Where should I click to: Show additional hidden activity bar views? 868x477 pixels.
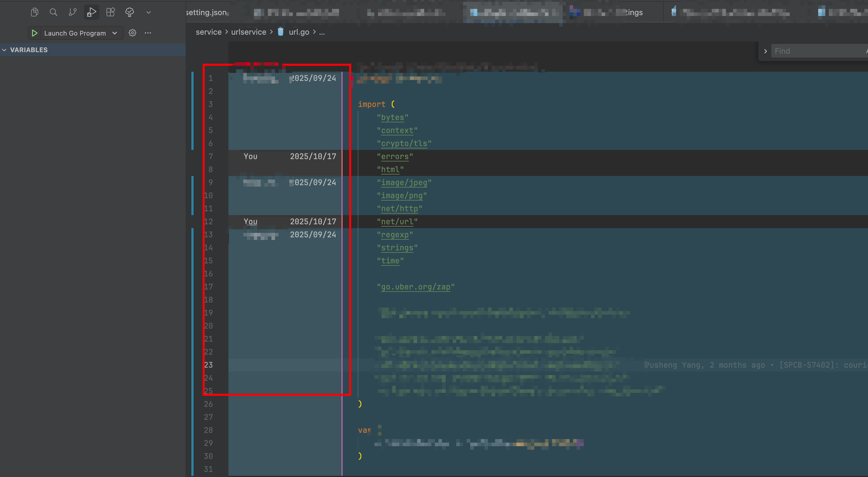point(148,12)
